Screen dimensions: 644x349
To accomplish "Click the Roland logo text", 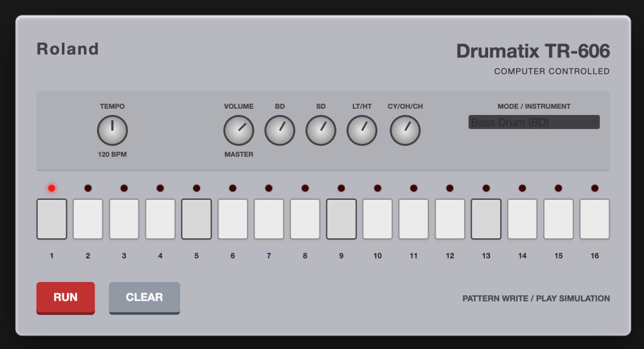I will 68,49.
